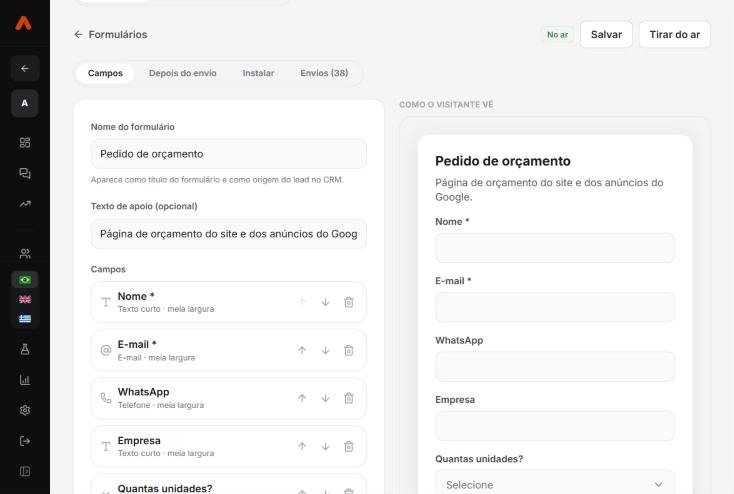Click the COMO O VISITANTE VÊ heading
The height and width of the screenshot is (494, 734).
click(x=446, y=104)
